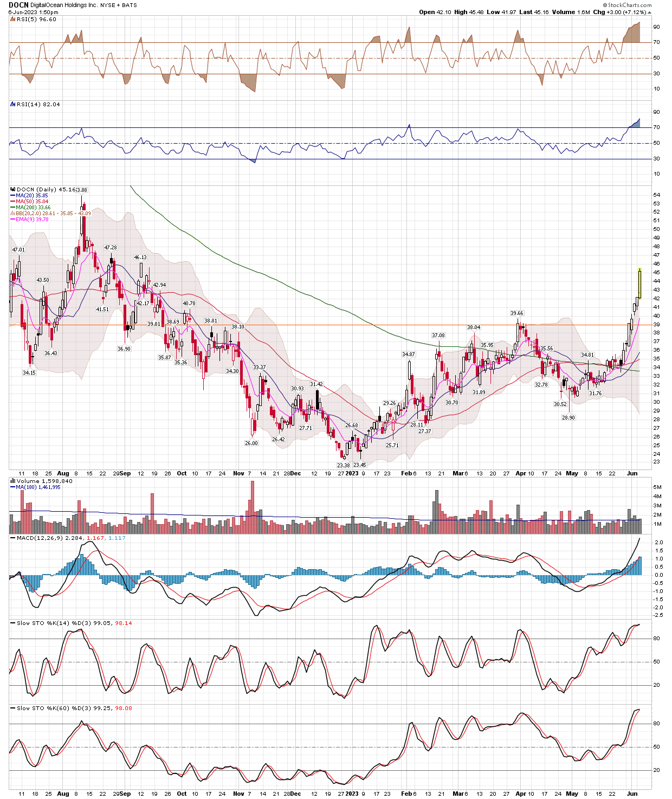Click the RSI(14) legend line icon
The width and height of the screenshot is (672, 799).
[x=13, y=104]
